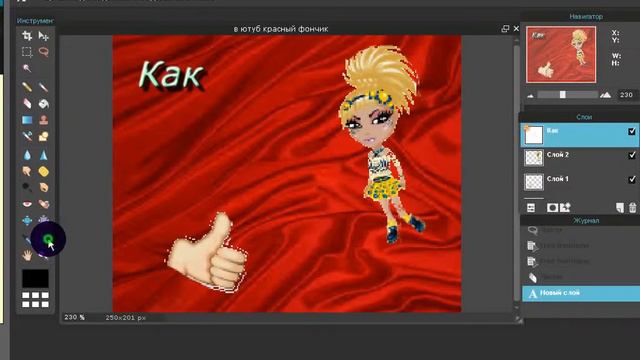Click the document title в ютуб красный фончик

pos(281,29)
